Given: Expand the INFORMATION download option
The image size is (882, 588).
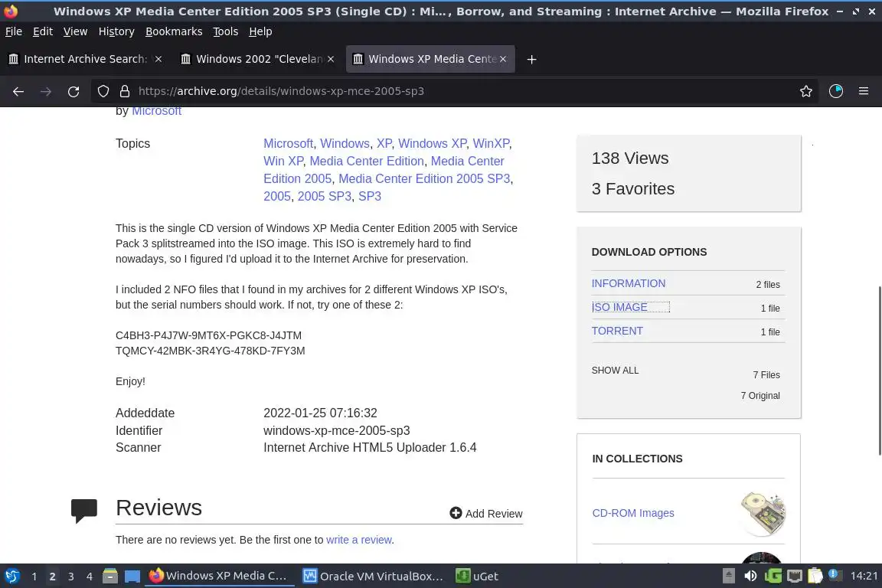Looking at the screenshot, I should (629, 283).
